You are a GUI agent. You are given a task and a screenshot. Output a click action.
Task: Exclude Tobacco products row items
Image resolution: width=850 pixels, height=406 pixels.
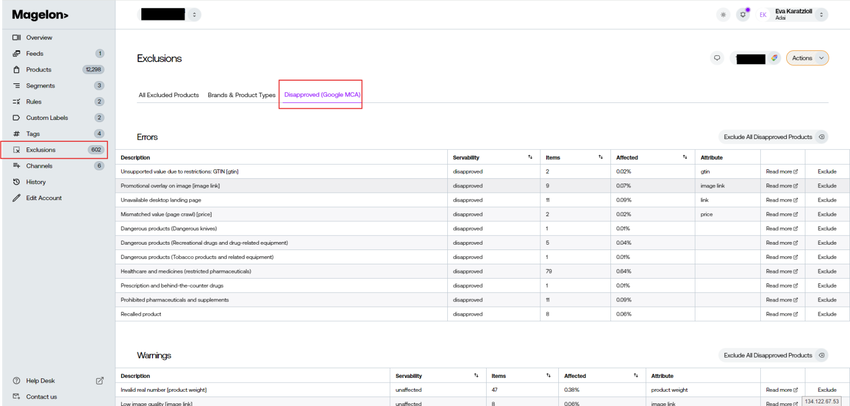coord(827,257)
